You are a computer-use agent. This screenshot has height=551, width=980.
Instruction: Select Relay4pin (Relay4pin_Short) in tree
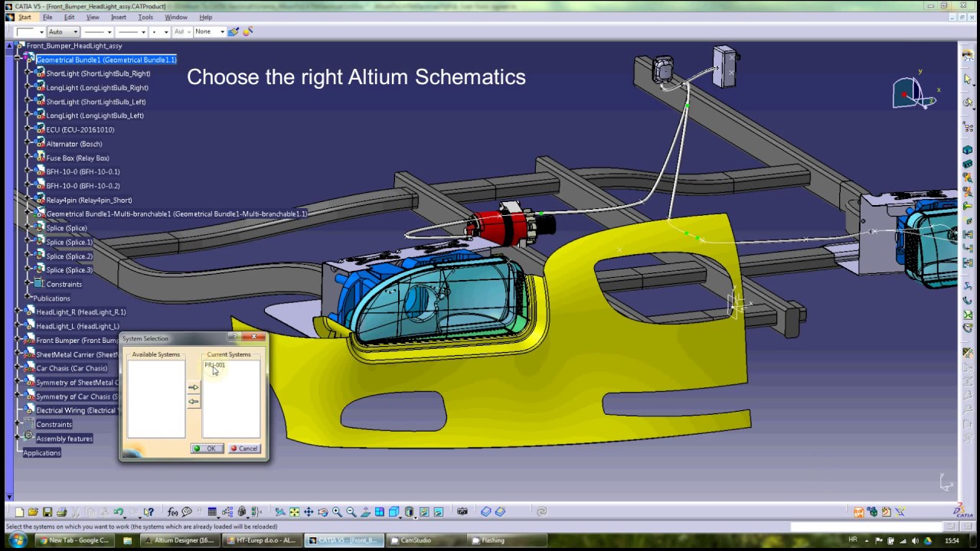[89, 200]
